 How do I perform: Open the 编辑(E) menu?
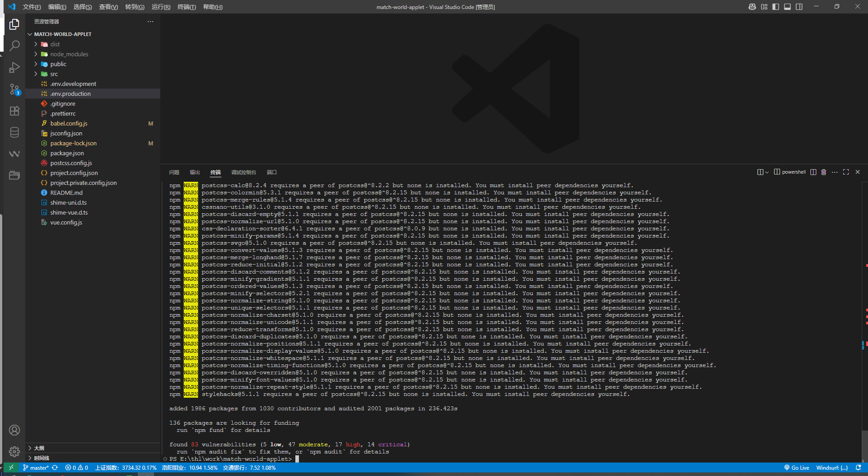(x=57, y=7)
